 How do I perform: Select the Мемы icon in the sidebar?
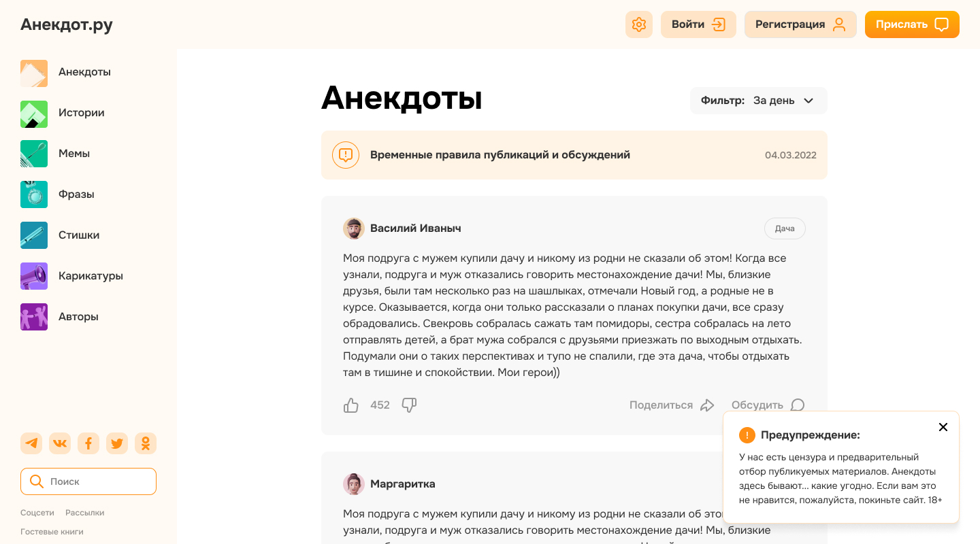pos(34,154)
